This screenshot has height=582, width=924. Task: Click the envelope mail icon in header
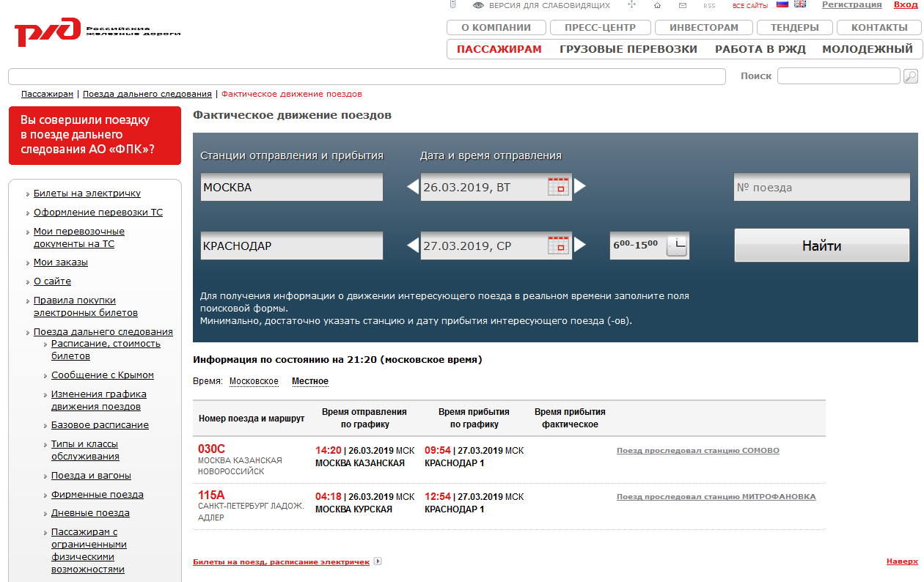tap(683, 5)
